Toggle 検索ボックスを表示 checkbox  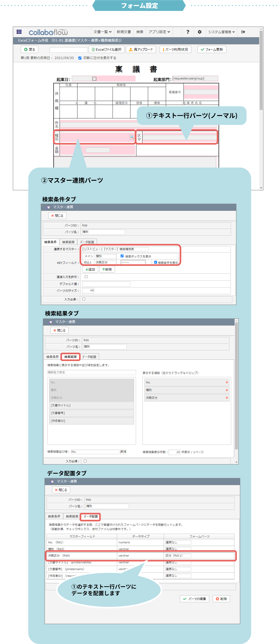pyautogui.click(x=122, y=256)
